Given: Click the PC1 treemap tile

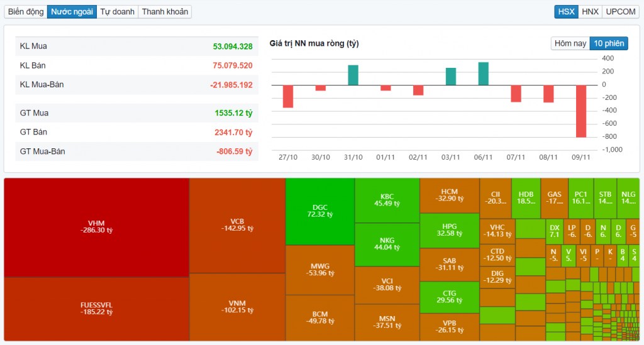Looking at the screenshot, I should click(x=580, y=198).
